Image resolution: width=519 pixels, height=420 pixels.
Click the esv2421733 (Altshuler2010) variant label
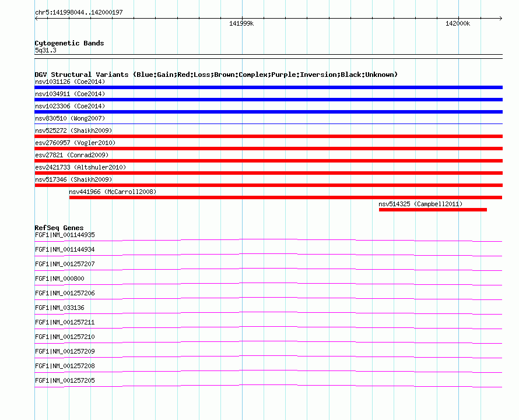pos(80,167)
